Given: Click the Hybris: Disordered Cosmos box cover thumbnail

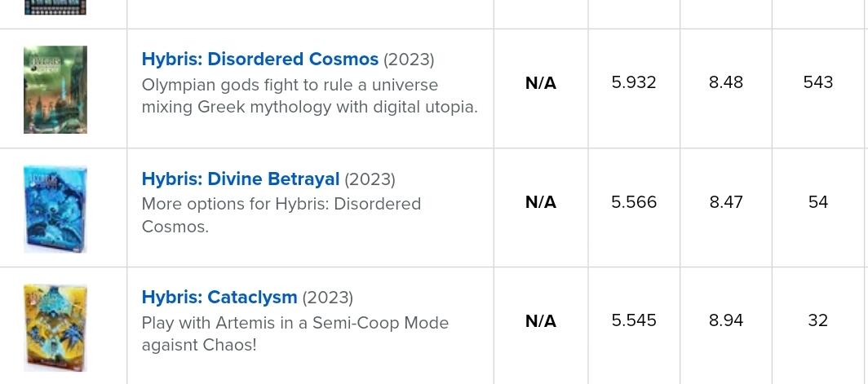Looking at the screenshot, I should pos(55,90).
